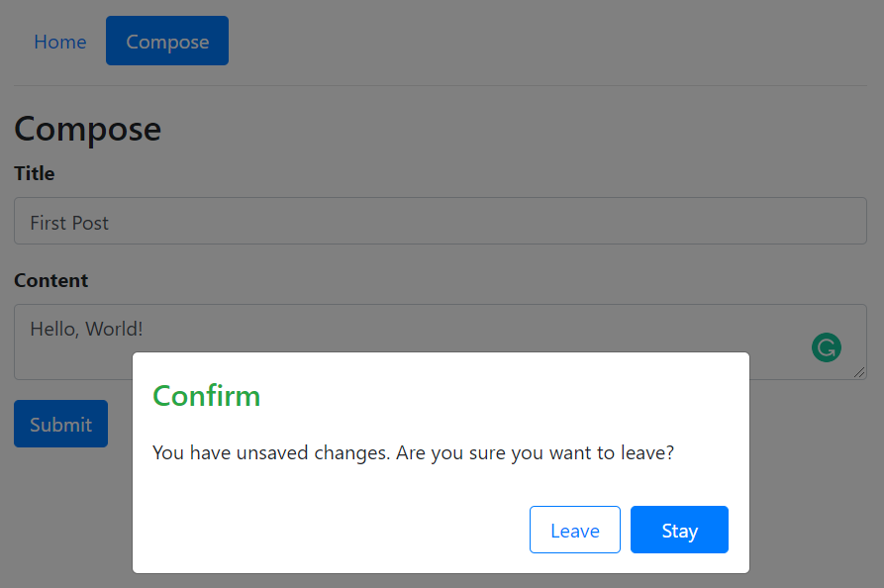Click the Grammarly icon in the Content textarea
The height and width of the screenshot is (588, 884).
tap(826, 347)
